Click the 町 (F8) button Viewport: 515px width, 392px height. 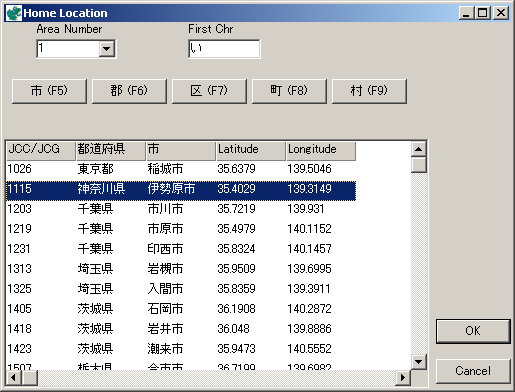coord(289,91)
